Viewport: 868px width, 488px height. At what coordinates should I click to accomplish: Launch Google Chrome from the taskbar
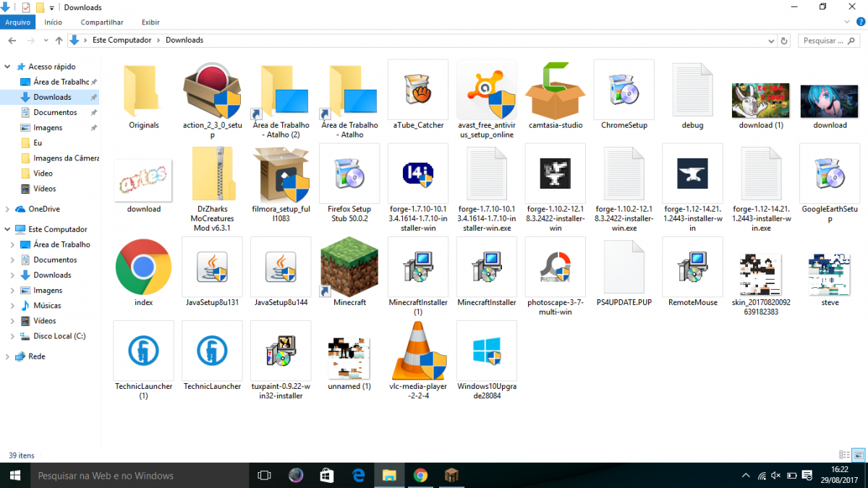pyautogui.click(x=420, y=475)
